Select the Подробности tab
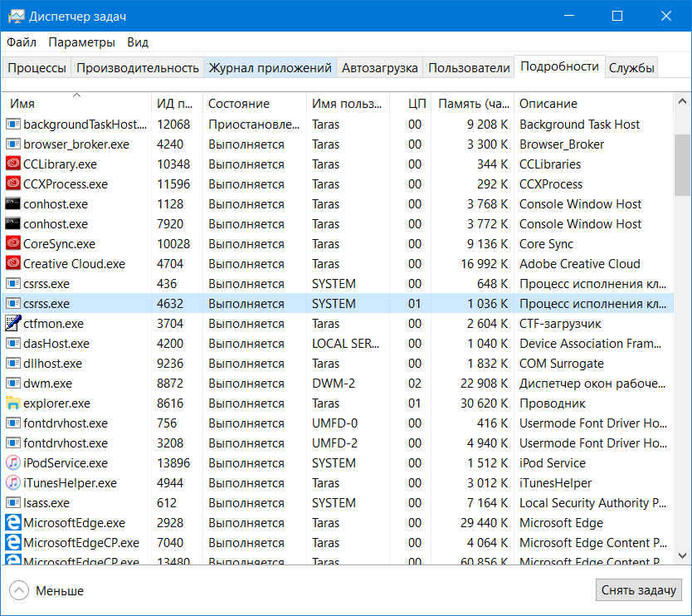Image resolution: width=692 pixels, height=616 pixels. [x=559, y=66]
